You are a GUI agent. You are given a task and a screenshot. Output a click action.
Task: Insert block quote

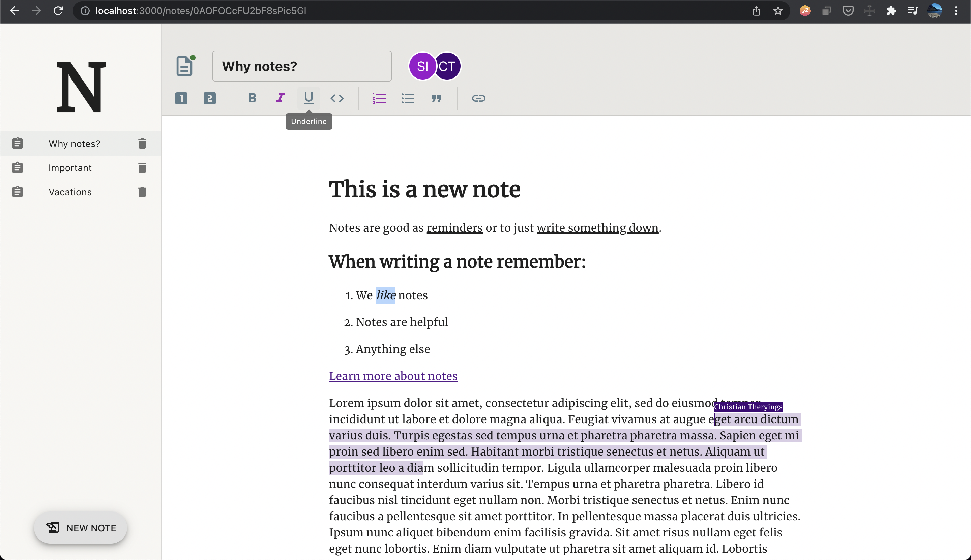point(436,98)
